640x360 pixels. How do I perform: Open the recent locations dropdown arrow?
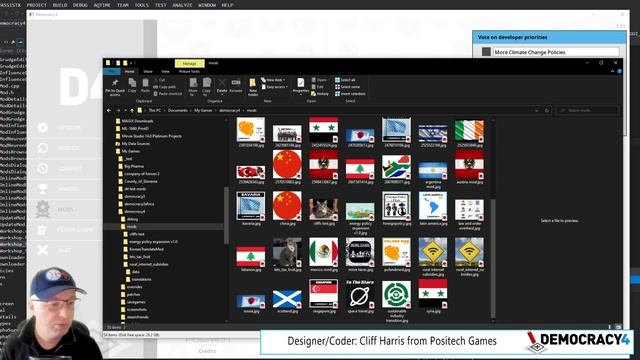click(125, 111)
